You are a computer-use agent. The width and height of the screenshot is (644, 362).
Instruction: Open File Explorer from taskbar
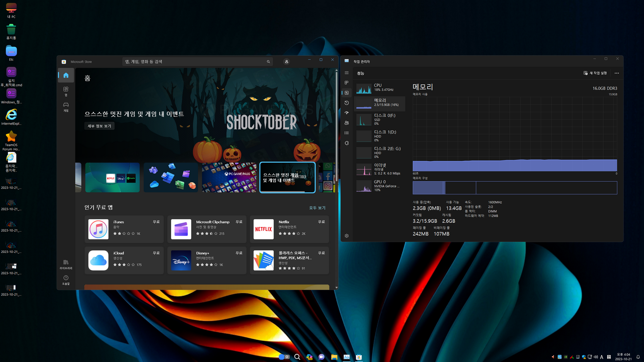[x=334, y=357]
